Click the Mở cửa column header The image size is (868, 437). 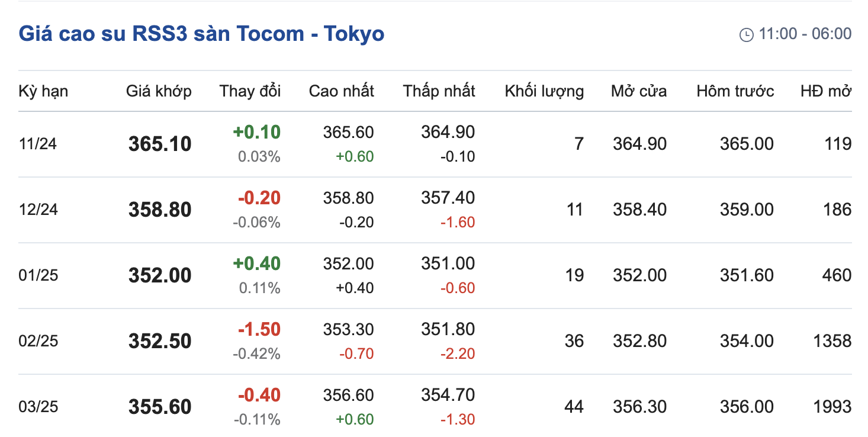(639, 91)
